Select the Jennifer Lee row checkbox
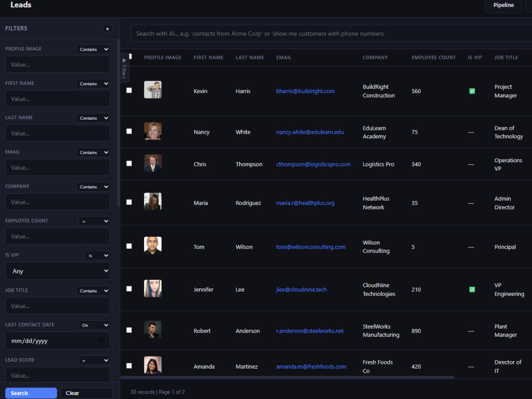This screenshot has width=532, height=399. pos(129,289)
